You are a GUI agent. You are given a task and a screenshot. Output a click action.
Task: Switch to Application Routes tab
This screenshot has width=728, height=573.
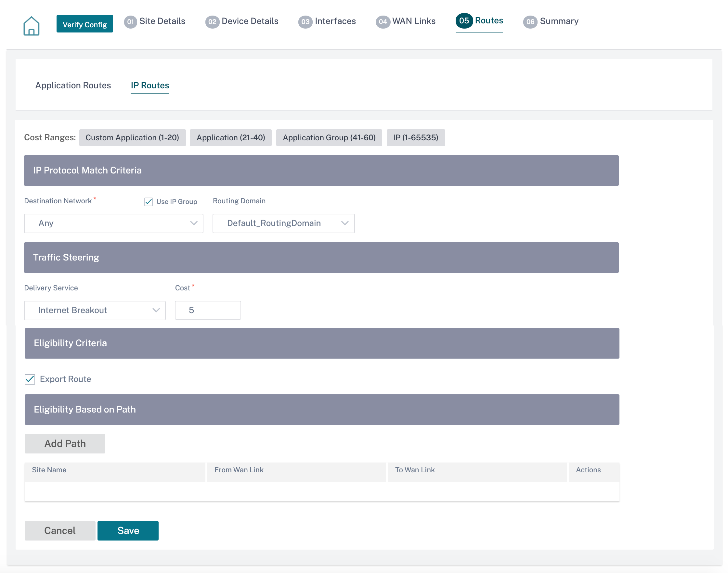pos(73,85)
